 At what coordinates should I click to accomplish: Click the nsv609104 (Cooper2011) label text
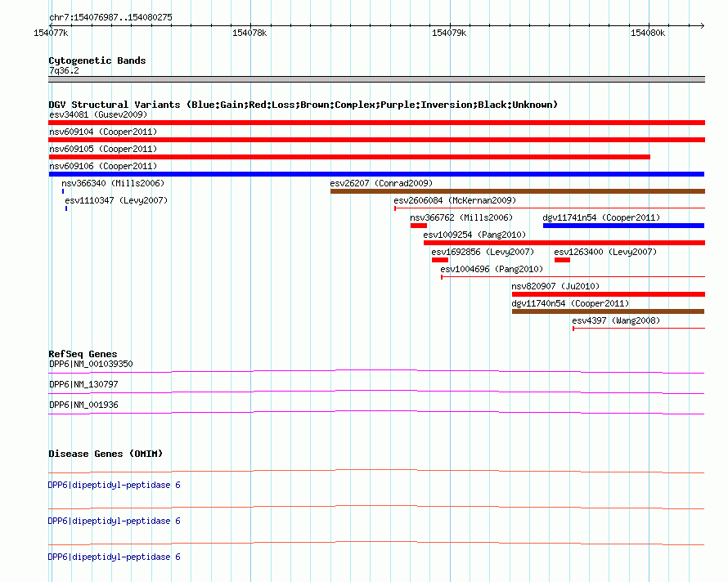[x=103, y=132]
